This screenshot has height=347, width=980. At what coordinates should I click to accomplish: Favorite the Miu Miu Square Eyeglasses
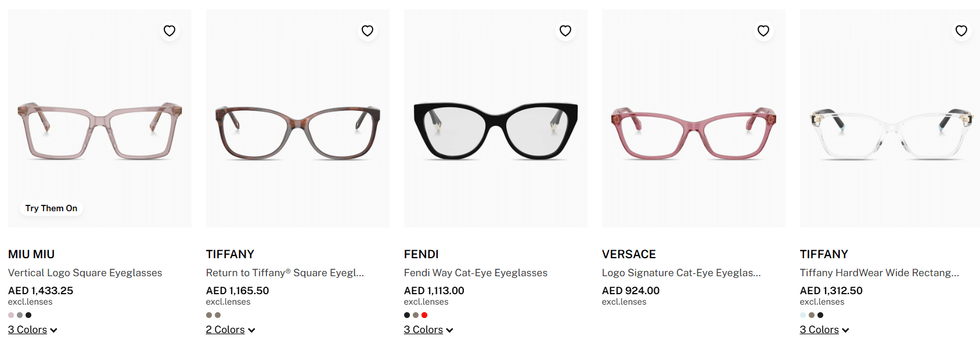[x=170, y=31]
